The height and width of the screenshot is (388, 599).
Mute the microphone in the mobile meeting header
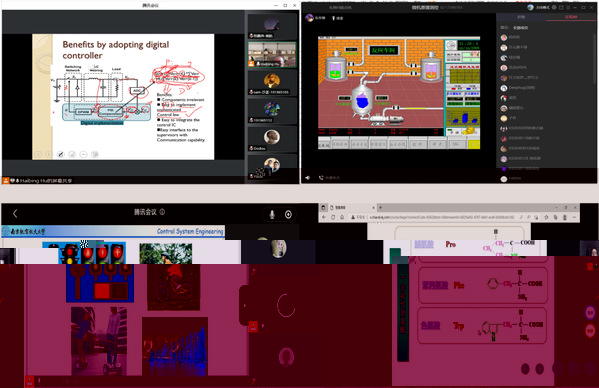pos(272,214)
